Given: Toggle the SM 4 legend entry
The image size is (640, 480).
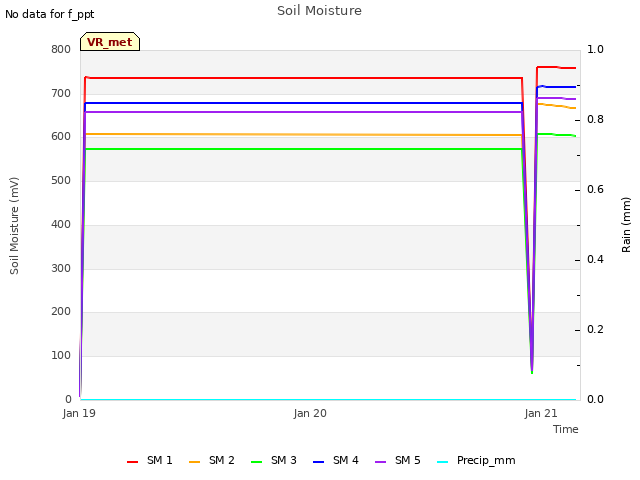Looking at the screenshot, I should coord(336,460).
